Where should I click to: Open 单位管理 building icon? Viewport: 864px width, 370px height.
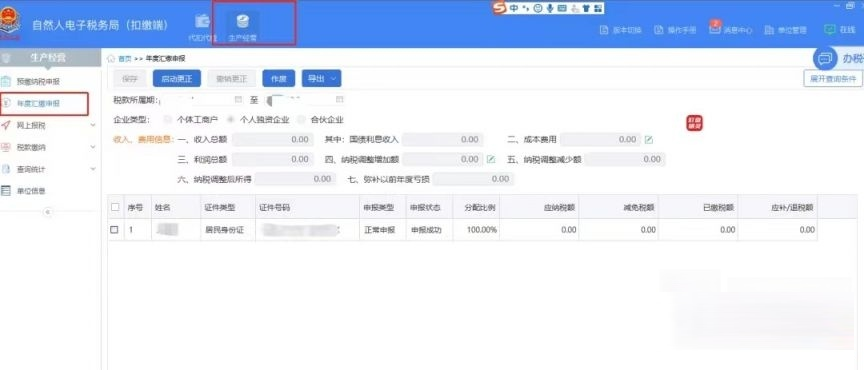(769, 30)
